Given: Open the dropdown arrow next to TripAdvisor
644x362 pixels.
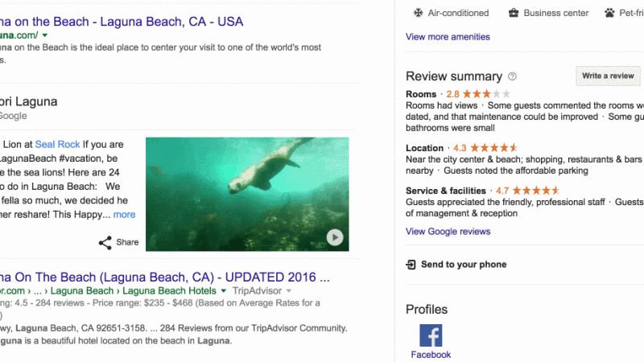Looking at the screenshot, I should click(288, 290).
